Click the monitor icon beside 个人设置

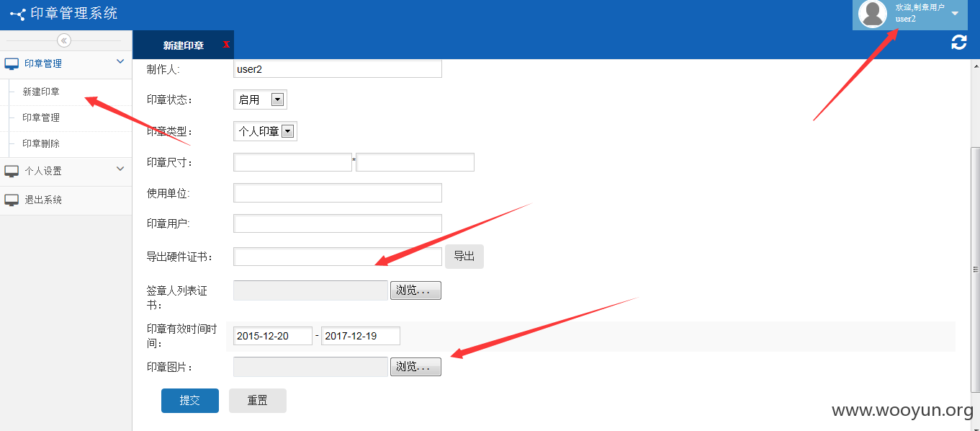12,172
